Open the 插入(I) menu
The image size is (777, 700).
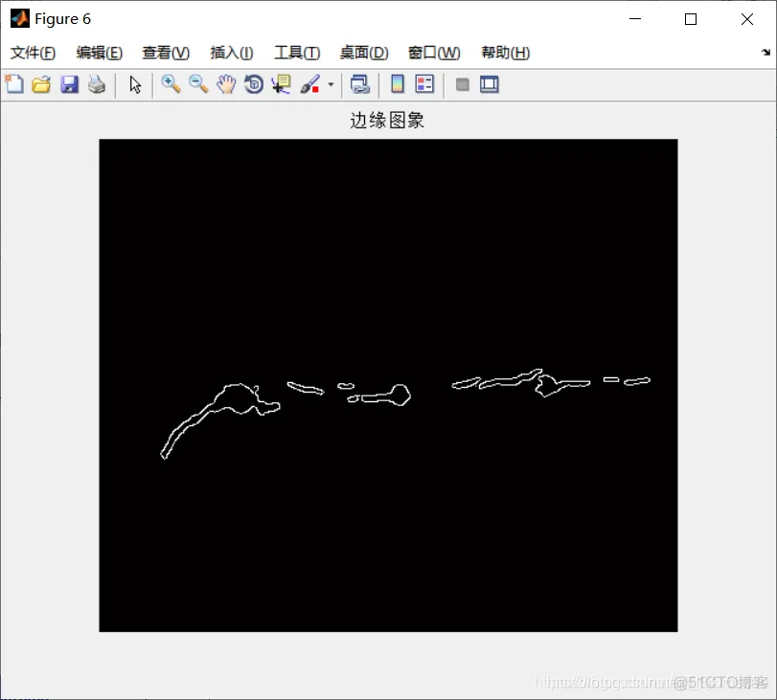click(x=230, y=53)
